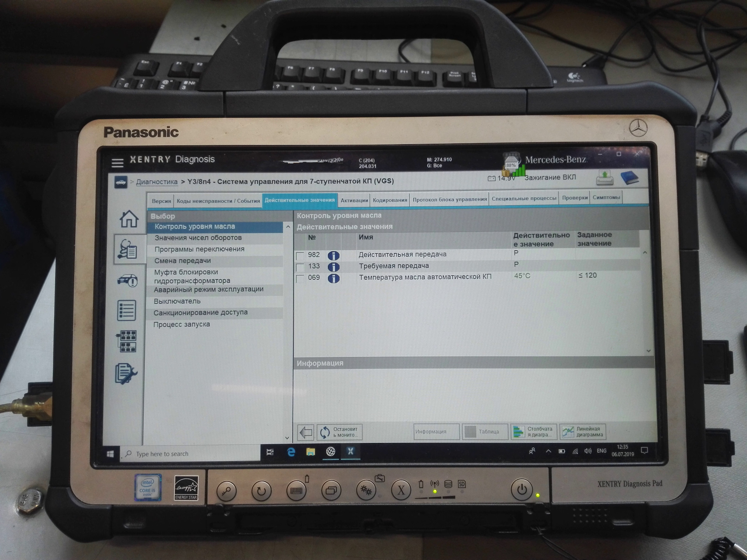Open documents with wrench sidebar icon

(x=126, y=374)
